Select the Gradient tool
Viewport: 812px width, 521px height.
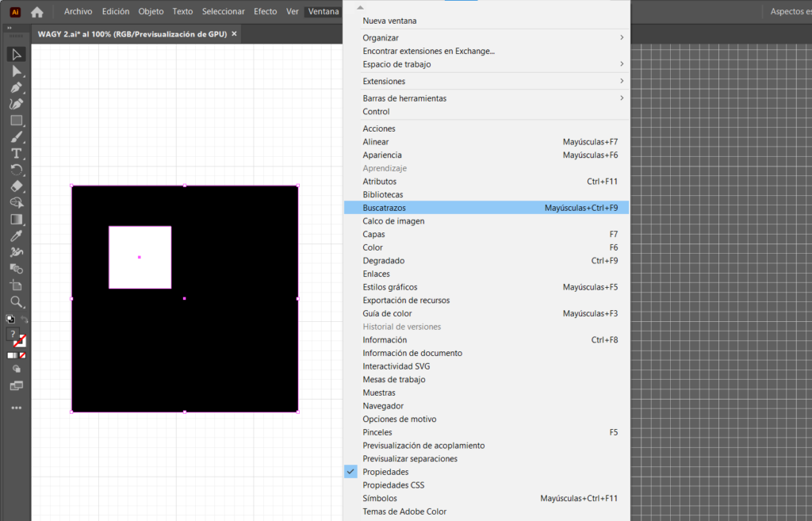pos(16,219)
